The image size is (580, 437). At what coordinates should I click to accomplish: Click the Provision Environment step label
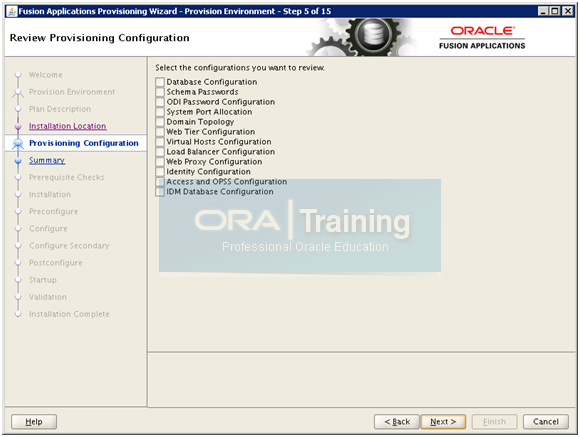tap(72, 92)
